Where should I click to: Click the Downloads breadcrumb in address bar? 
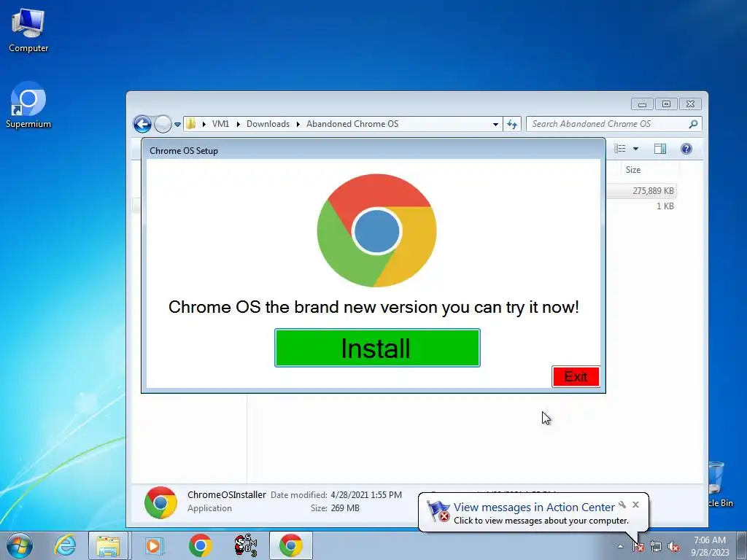(x=268, y=124)
